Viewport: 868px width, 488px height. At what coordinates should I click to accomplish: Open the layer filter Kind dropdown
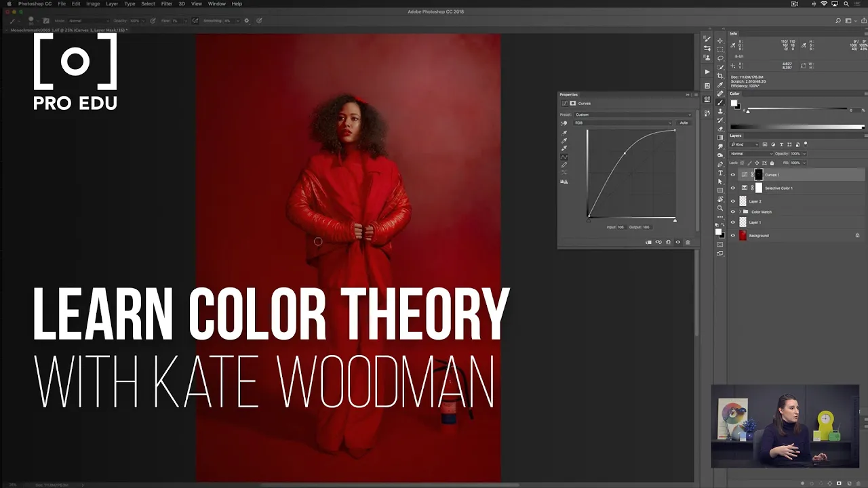pos(745,144)
